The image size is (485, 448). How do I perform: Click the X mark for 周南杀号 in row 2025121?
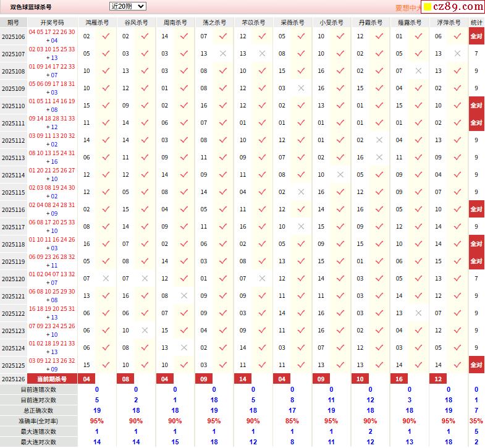tap(184, 296)
